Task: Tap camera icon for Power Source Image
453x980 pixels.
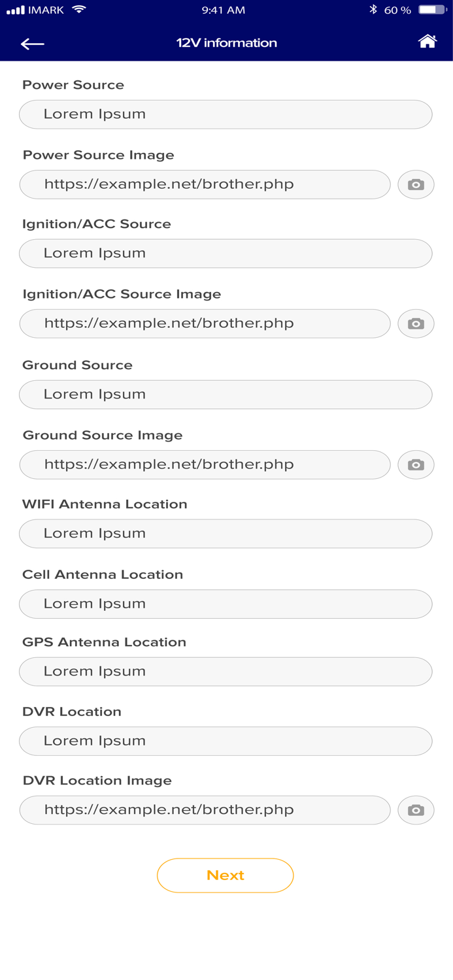Action: tap(416, 185)
